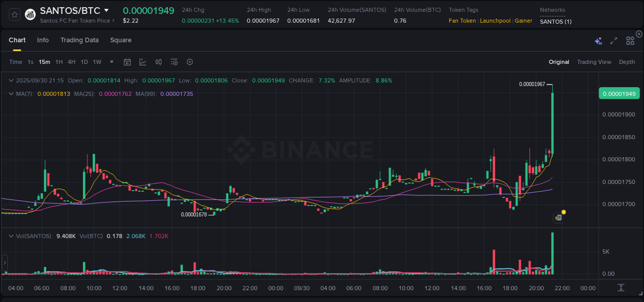Open the chart style selector icon
This screenshot has height=302, width=644.
tap(143, 61)
